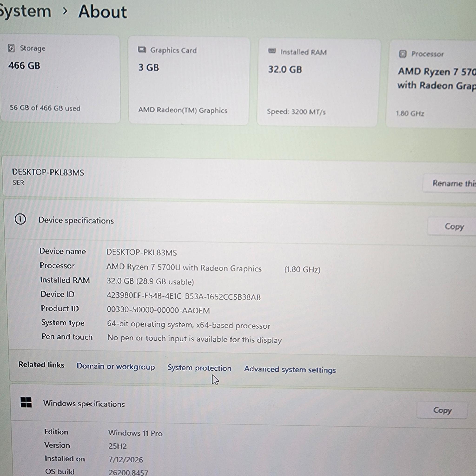This screenshot has height=476, width=476.
Task: Select No pen or touch input text
Action: [194, 339]
